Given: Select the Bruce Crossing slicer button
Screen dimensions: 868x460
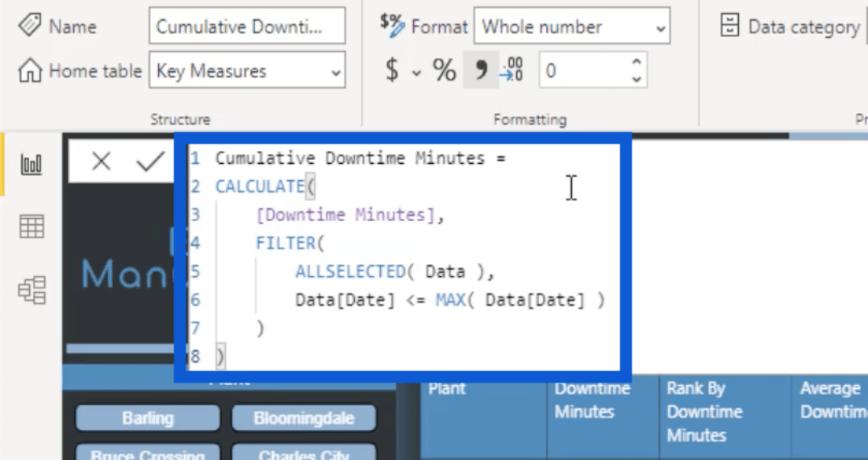Looking at the screenshot, I should (x=148, y=452).
